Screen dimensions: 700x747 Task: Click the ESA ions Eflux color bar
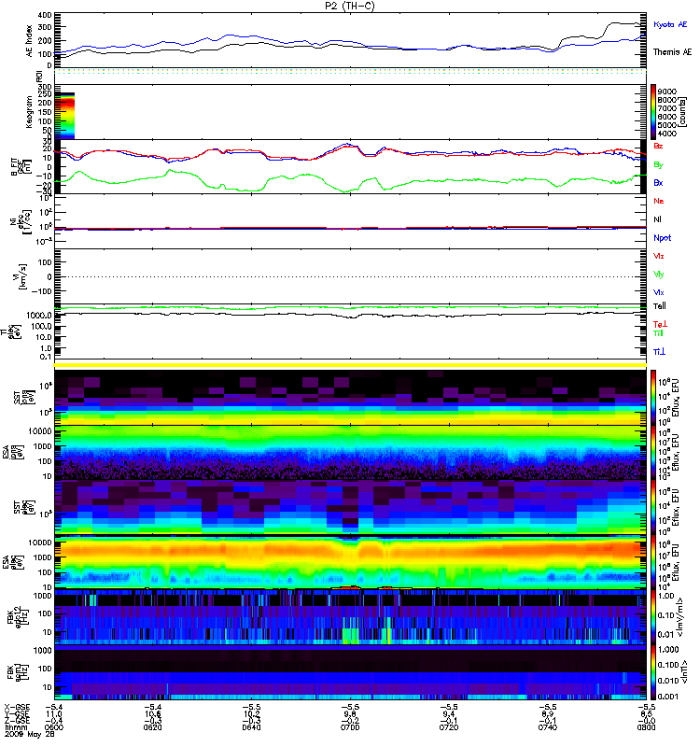tap(653, 452)
